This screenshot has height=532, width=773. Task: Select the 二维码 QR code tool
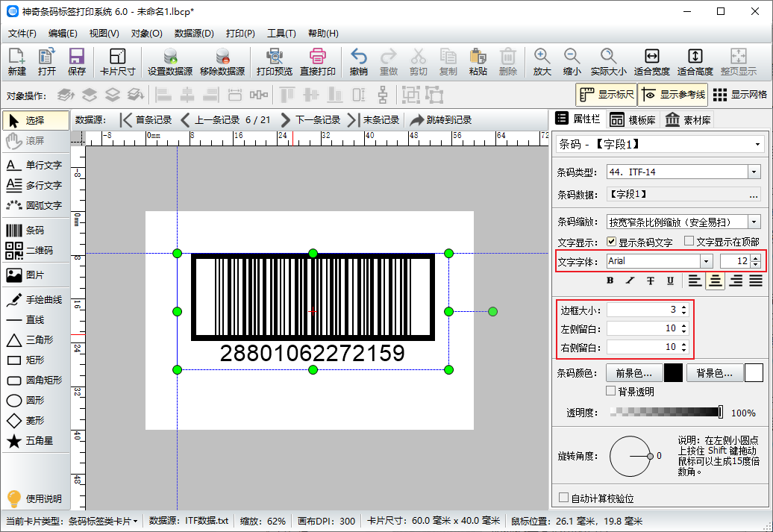click(x=34, y=251)
